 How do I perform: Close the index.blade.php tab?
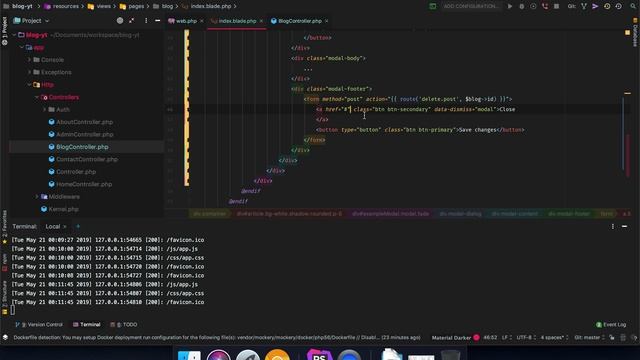tap(261, 21)
